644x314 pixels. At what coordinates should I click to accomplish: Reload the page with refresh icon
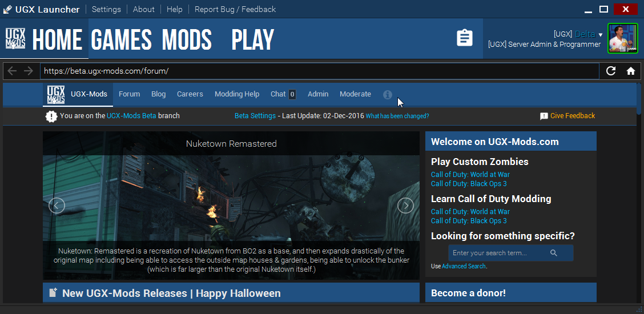coord(611,71)
